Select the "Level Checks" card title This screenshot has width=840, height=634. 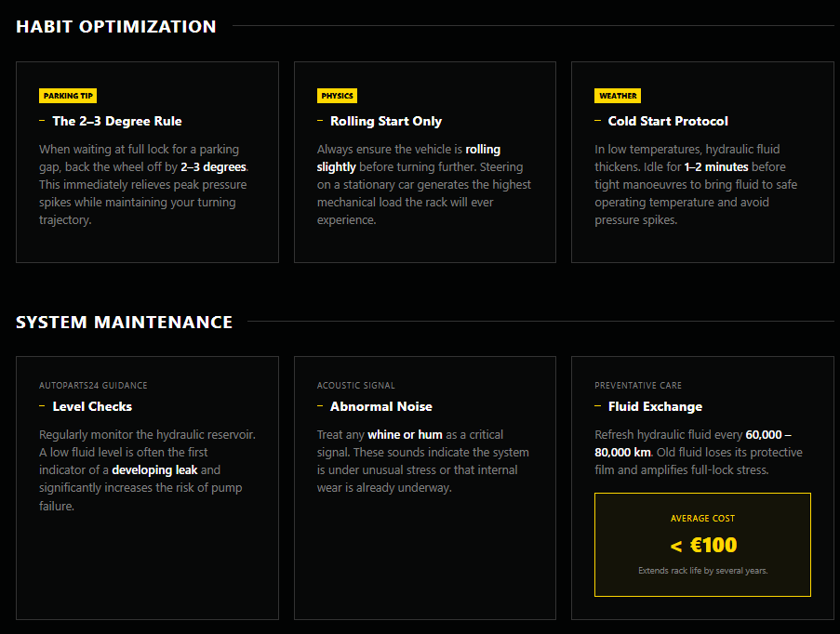(x=92, y=406)
